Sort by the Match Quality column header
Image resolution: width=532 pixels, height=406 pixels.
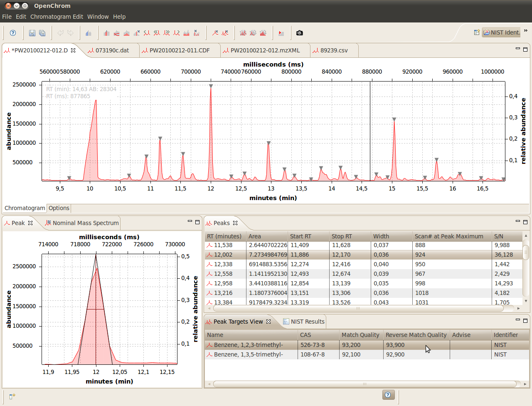click(360, 335)
